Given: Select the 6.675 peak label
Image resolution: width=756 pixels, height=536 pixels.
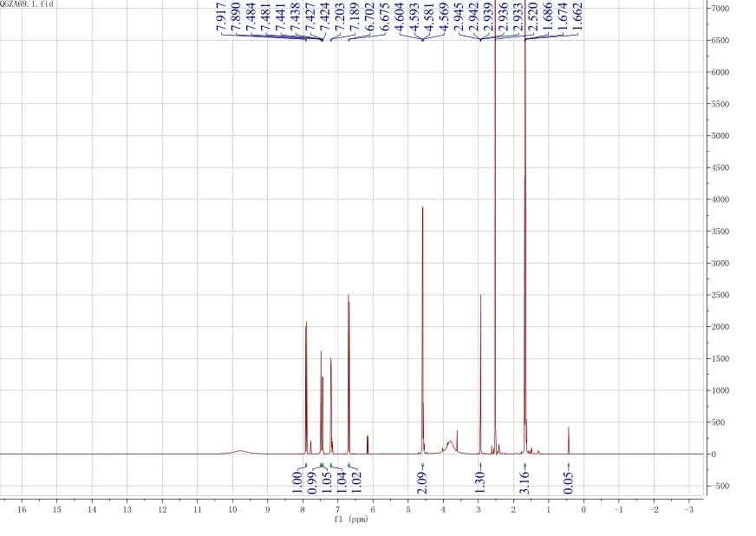Looking at the screenshot, I should [385, 16].
